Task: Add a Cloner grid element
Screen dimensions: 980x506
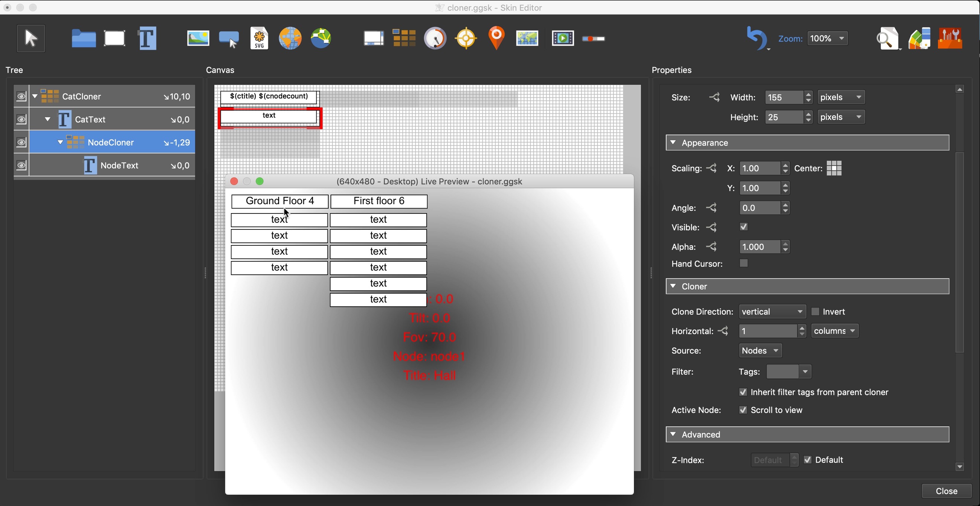Action: (404, 39)
